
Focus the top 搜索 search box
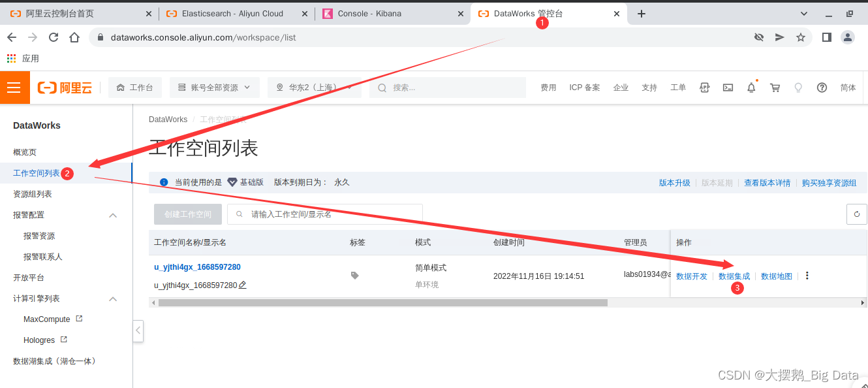coord(448,88)
